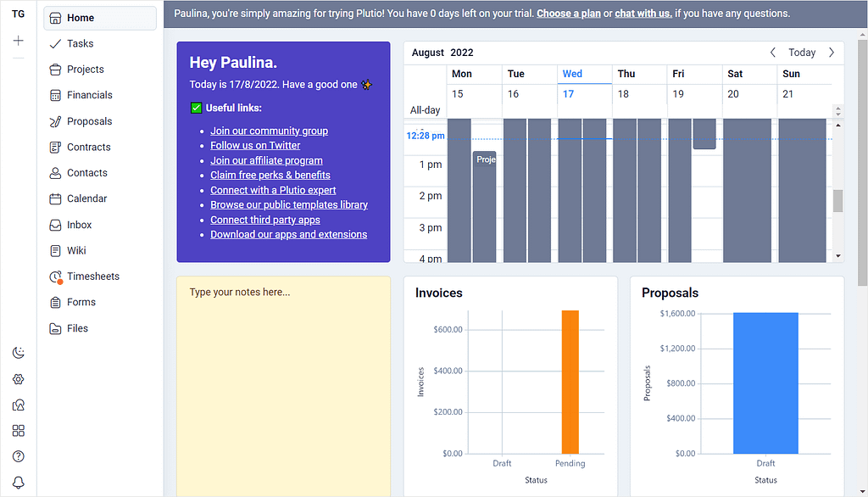
Task: Click the 2022 year label
Action: coord(462,53)
